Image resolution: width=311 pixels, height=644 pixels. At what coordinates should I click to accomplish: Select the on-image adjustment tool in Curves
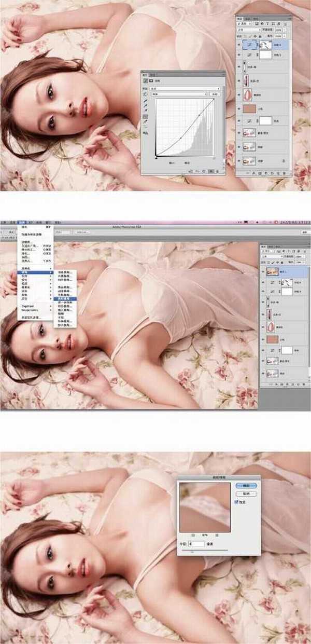(x=145, y=94)
